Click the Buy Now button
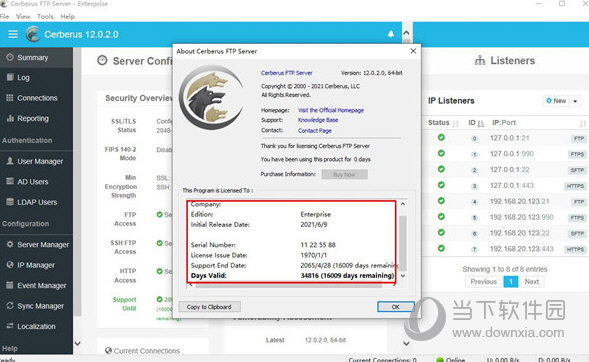589x362 pixels. (x=344, y=174)
